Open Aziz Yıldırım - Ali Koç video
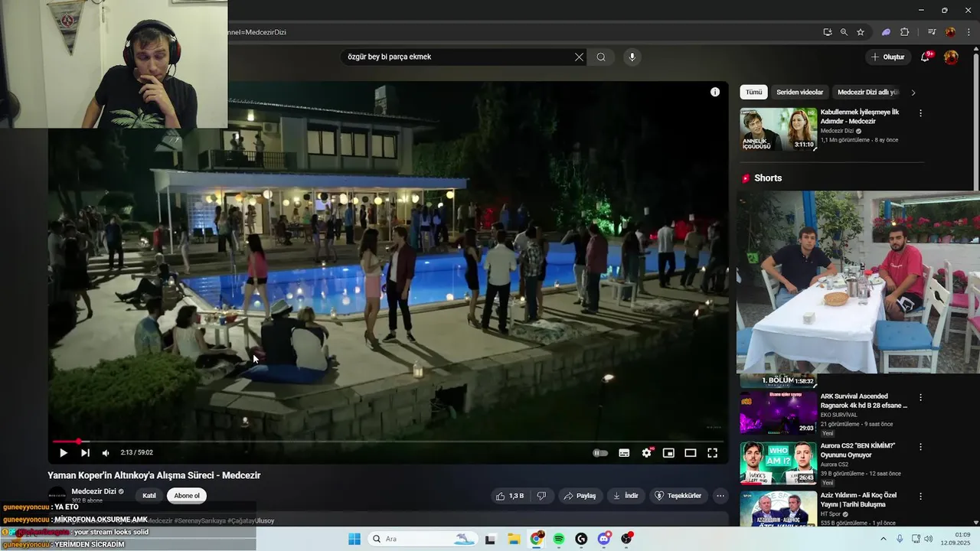 tap(778, 508)
